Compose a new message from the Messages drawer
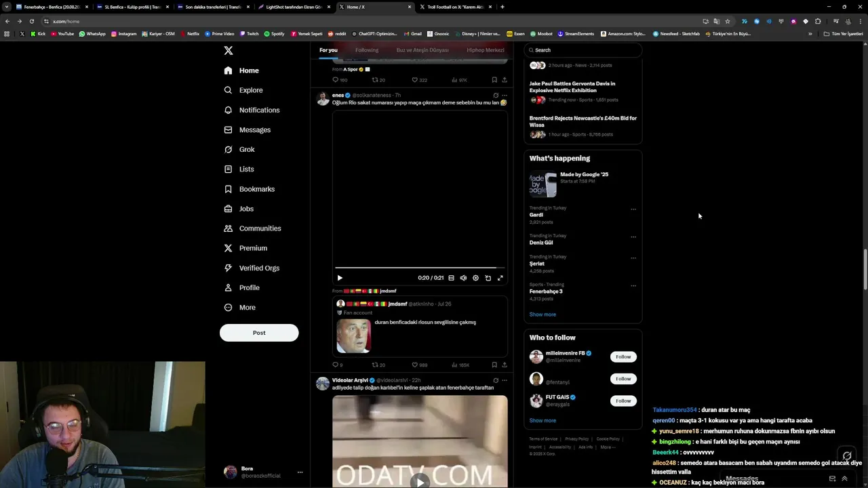 point(832,479)
